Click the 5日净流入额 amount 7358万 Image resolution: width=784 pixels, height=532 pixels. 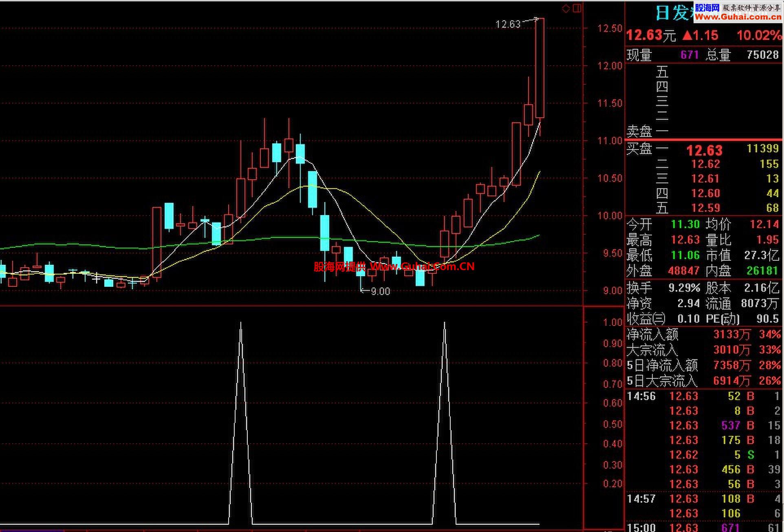coord(731,366)
